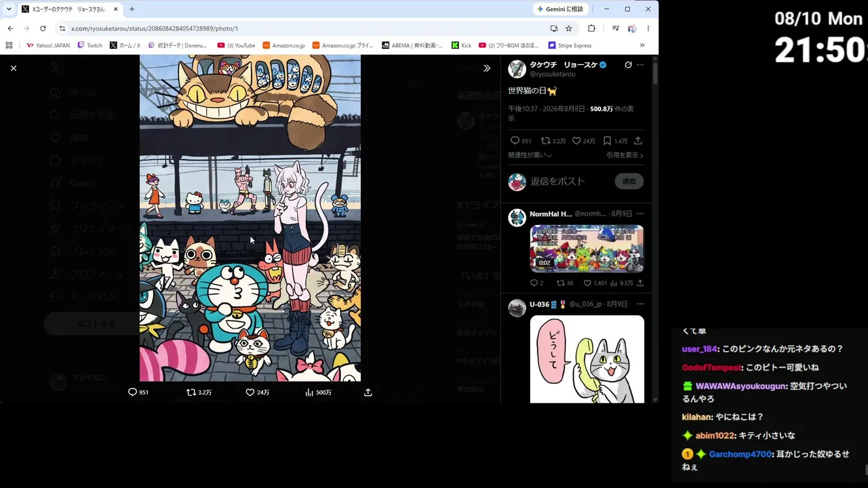
Task: Open the 引用を表示 quotes link
Action: pyautogui.click(x=625, y=155)
